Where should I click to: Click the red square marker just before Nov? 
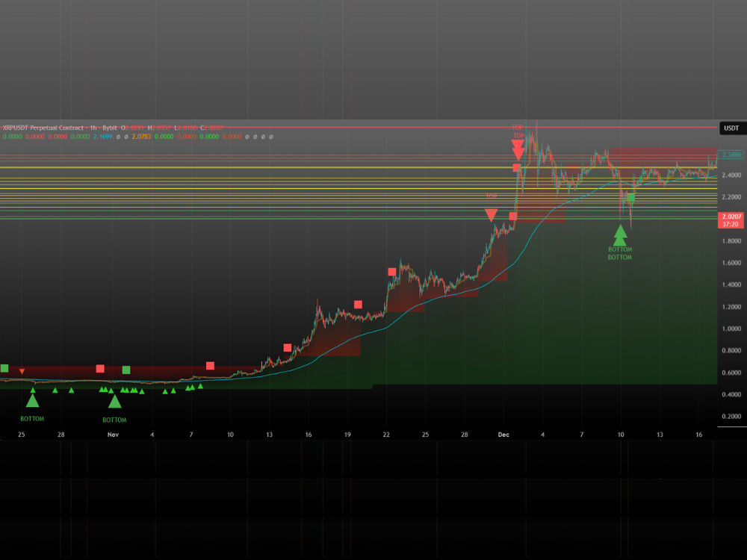[100, 369]
